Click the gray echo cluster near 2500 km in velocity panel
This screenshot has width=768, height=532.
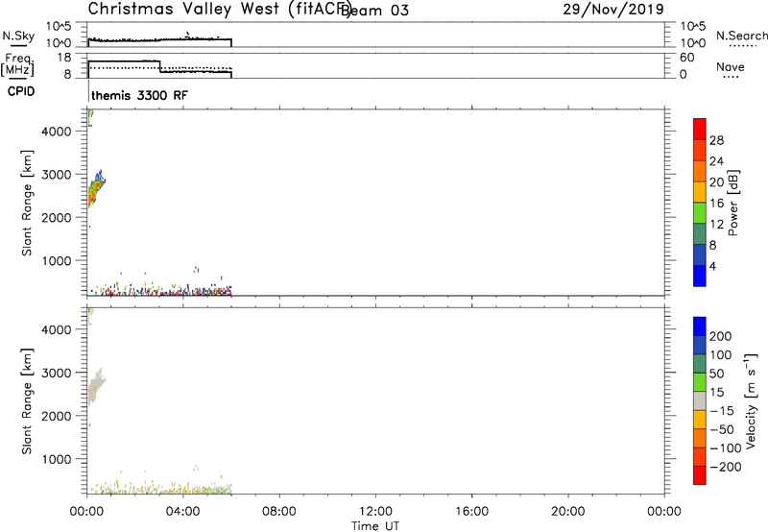[x=95, y=386]
